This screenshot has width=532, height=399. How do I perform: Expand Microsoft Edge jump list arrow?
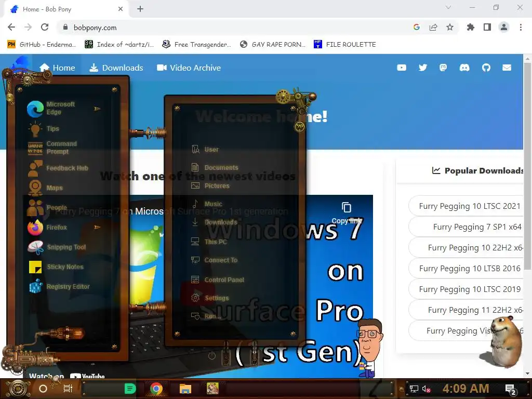click(x=97, y=109)
